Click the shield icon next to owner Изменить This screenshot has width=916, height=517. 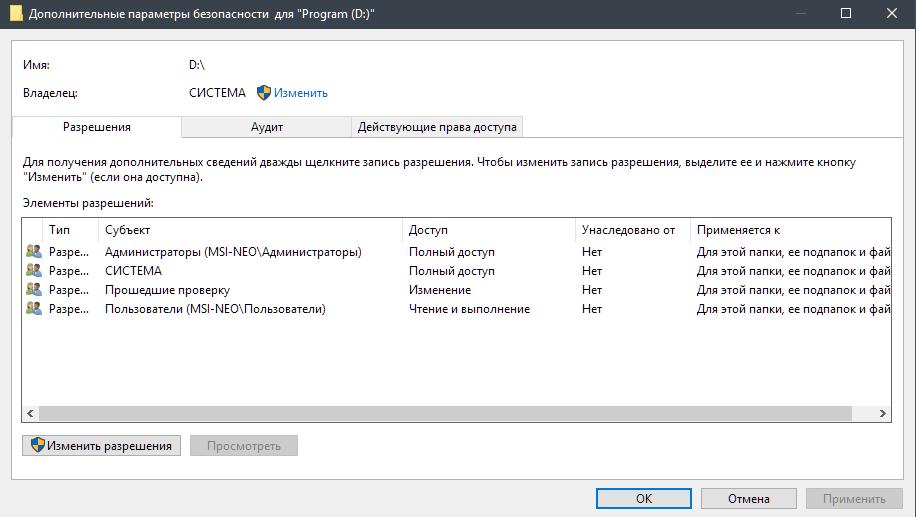(264, 92)
